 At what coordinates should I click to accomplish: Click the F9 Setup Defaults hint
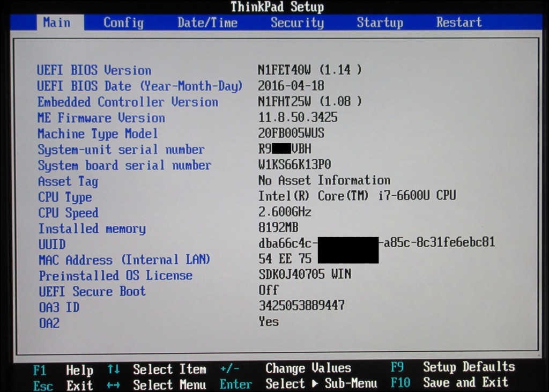[452, 367]
